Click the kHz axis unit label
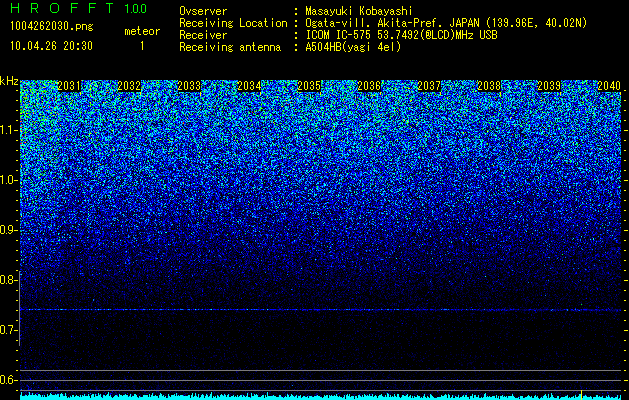The image size is (629, 400). tap(9, 81)
